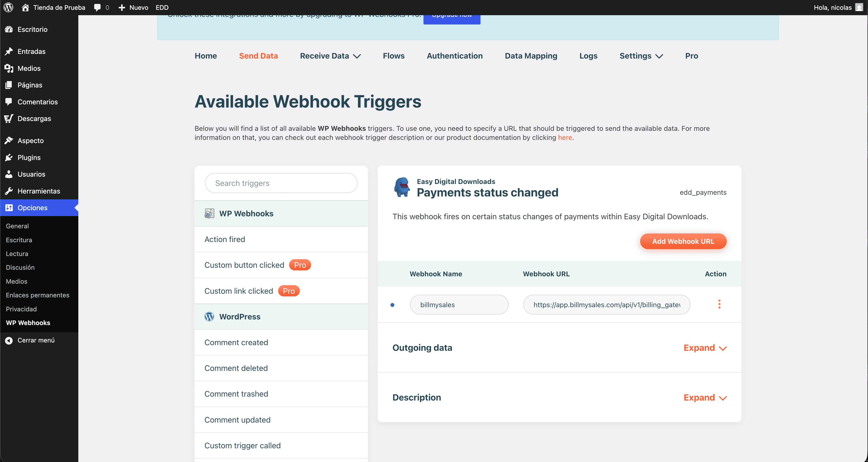
Task: Click the Add Webhook URL button
Action: point(683,241)
